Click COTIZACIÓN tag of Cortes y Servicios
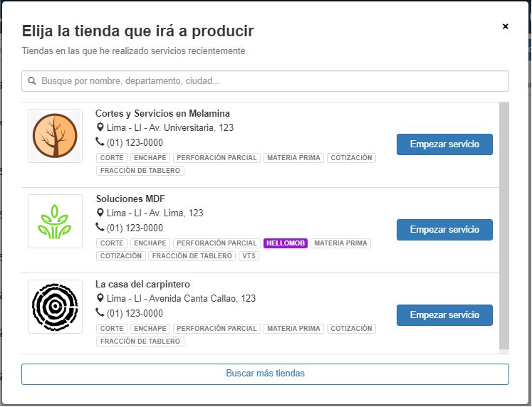 click(x=351, y=158)
